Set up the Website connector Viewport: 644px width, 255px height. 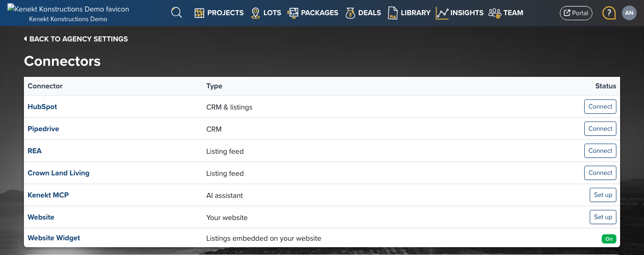click(x=603, y=217)
